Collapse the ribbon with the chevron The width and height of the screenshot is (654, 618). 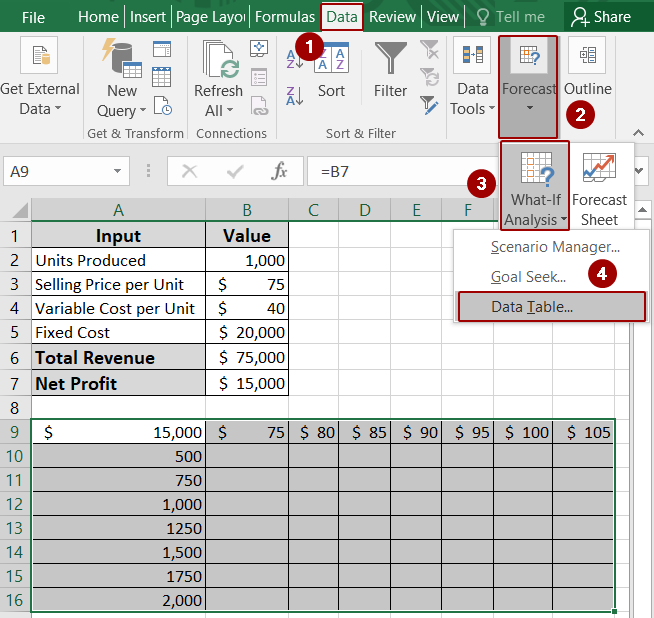638,133
